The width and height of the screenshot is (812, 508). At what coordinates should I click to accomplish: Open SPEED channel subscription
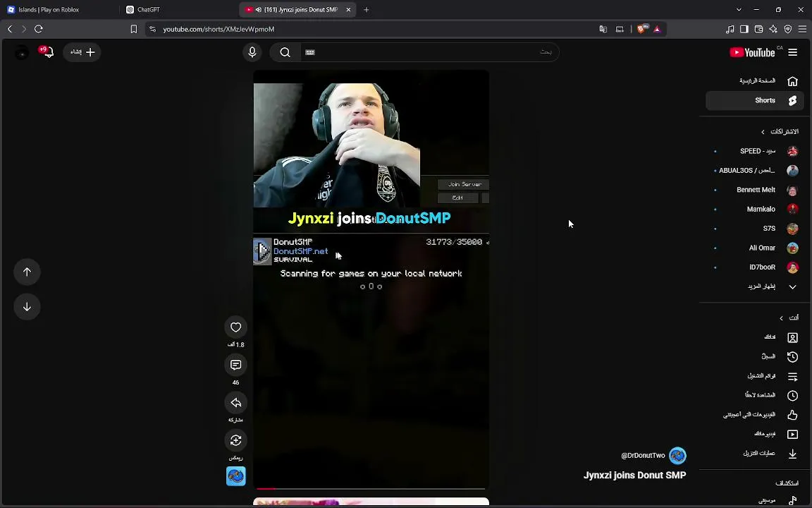pyautogui.click(x=755, y=151)
